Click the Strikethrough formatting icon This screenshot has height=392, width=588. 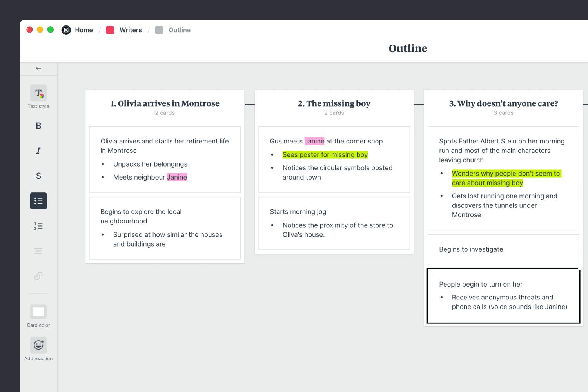38,176
